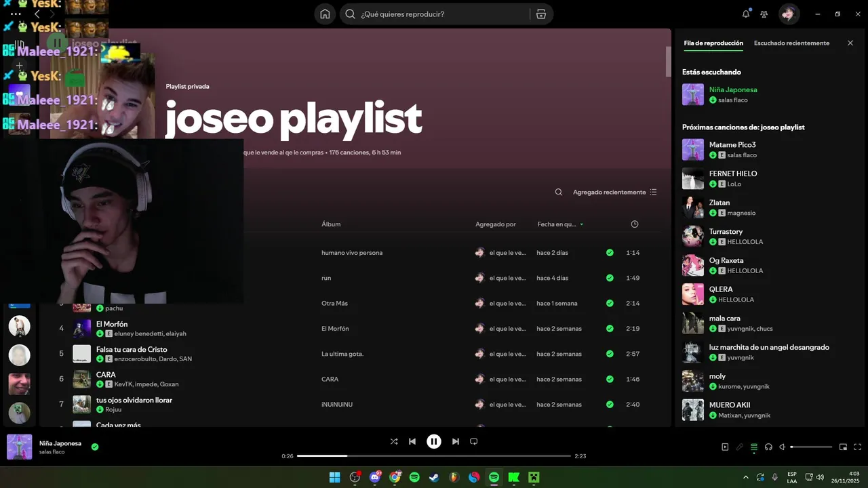Skip to the previous track
Viewport: 868px width, 488px height.
(x=412, y=441)
